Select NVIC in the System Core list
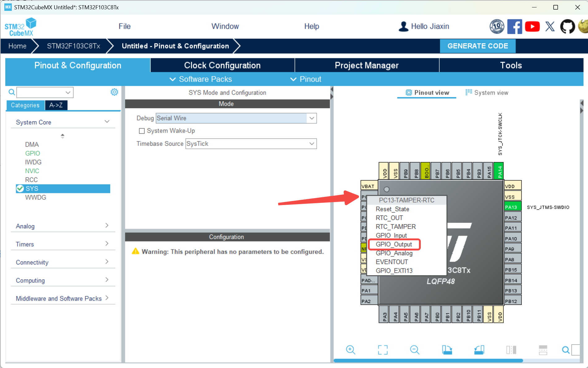Screen dimensions: 588x368 (x=32, y=171)
